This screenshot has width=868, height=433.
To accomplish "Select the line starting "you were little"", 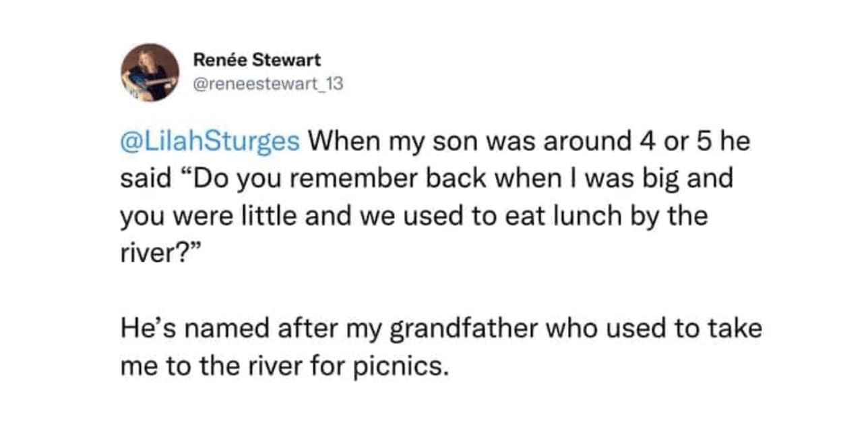I will 414,219.
